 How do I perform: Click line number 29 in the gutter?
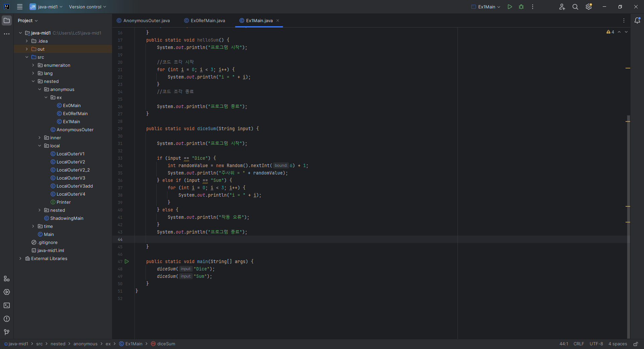point(120,129)
